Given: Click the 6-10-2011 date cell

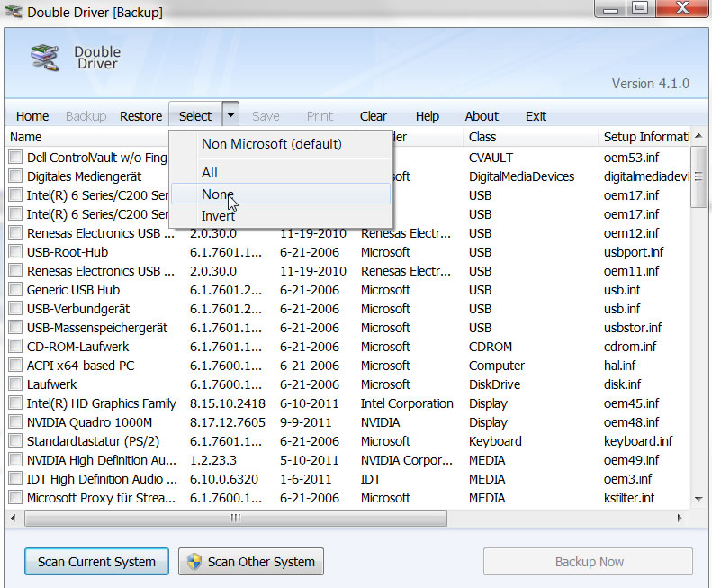Looking at the screenshot, I should [x=310, y=403].
